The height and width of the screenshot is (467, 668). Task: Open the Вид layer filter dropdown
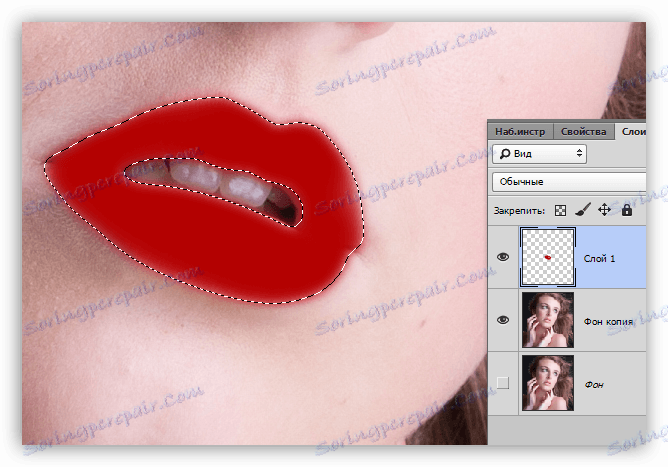coord(539,154)
